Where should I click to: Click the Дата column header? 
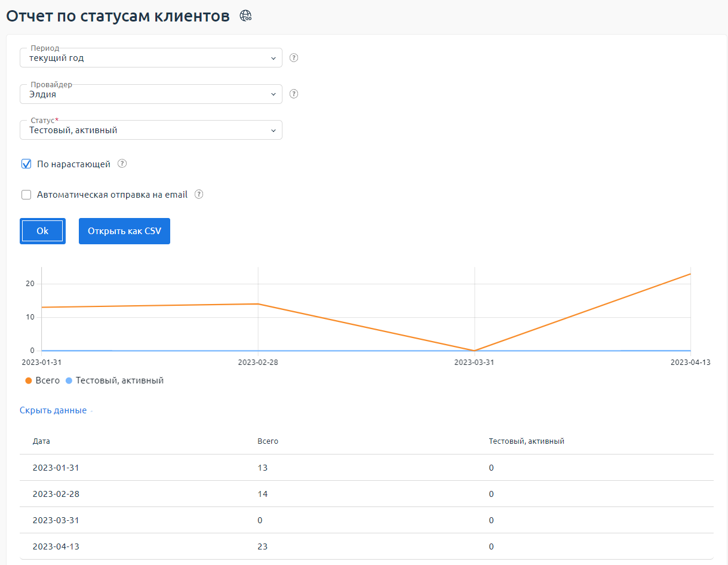pos(40,441)
